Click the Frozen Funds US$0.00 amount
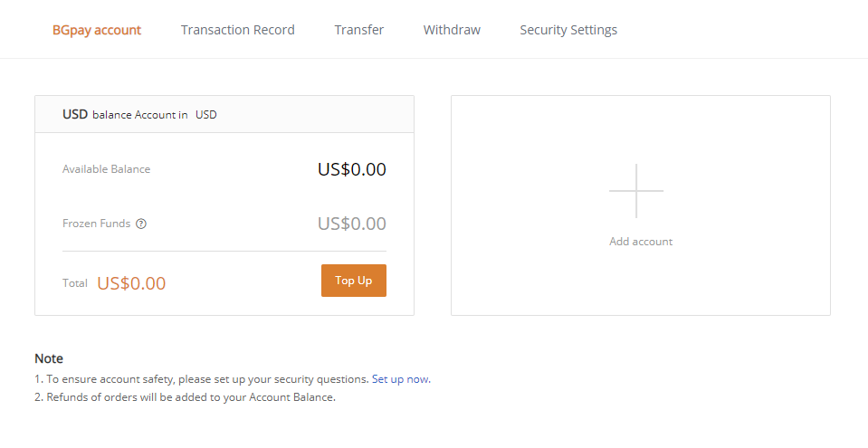 coord(352,224)
